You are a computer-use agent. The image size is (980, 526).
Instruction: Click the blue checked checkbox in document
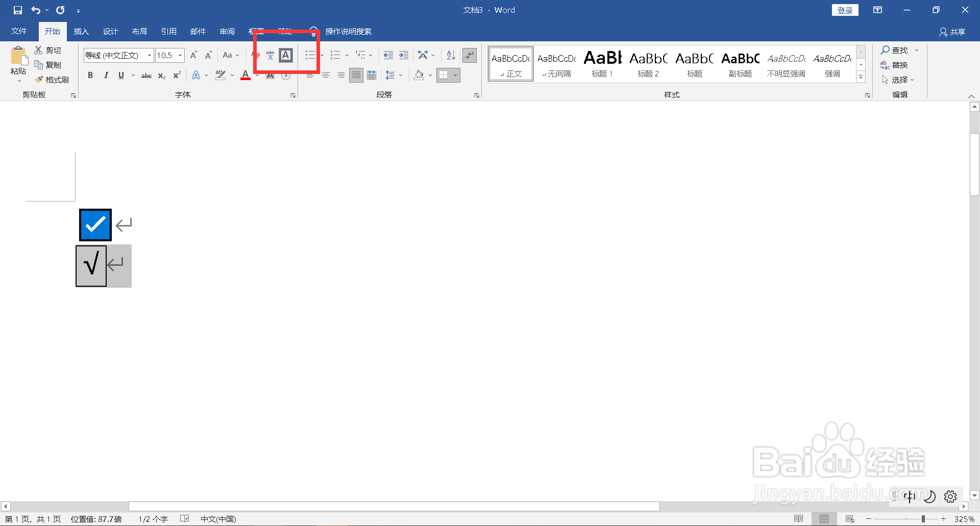tap(95, 225)
